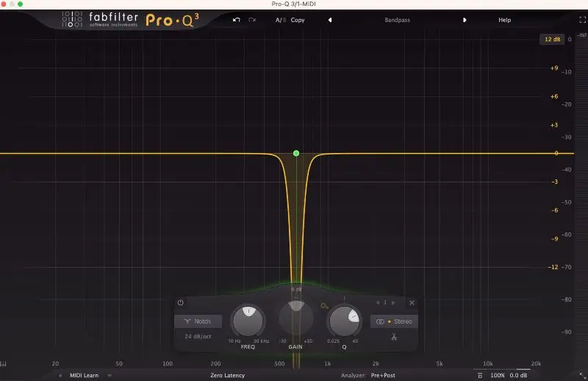Click the MIDI Learn button
The image size is (588, 381).
pyautogui.click(x=84, y=375)
